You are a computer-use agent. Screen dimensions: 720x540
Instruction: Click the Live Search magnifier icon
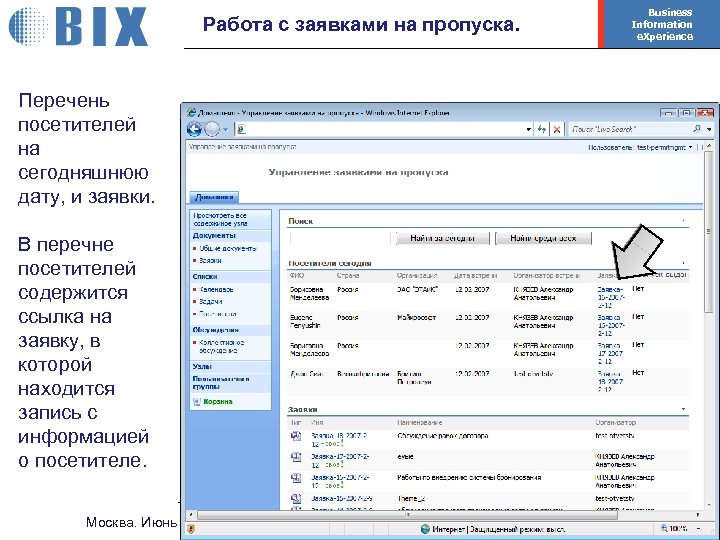pos(697,129)
